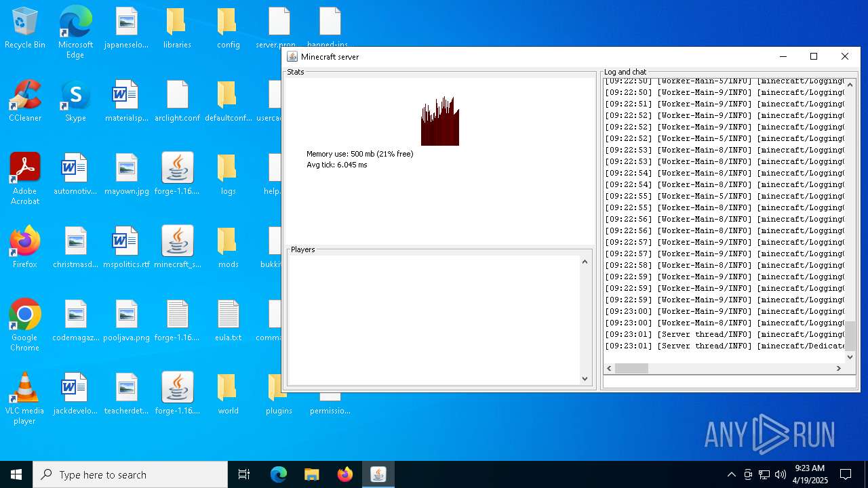Image resolution: width=868 pixels, height=488 pixels.
Task: Open the Action Center notifications icon
Action: coord(846,474)
